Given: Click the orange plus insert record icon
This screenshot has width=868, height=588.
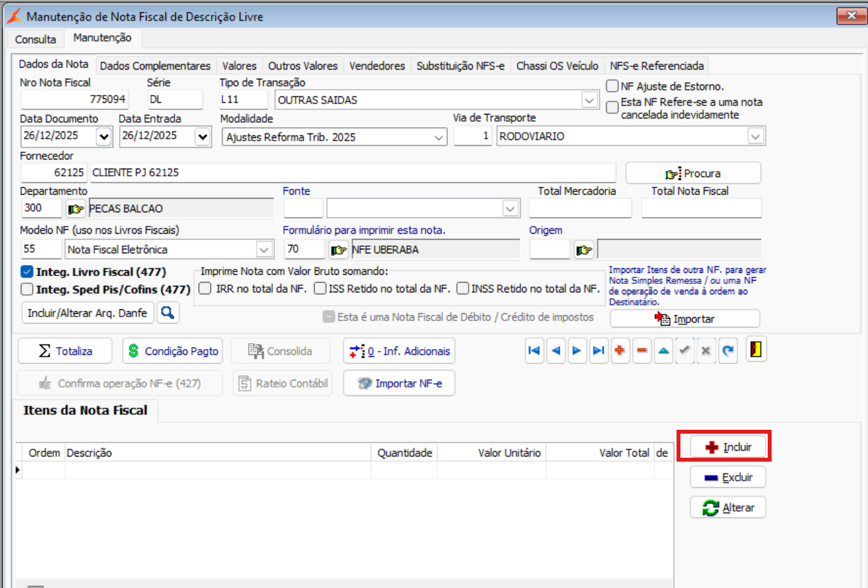Looking at the screenshot, I should 620,351.
